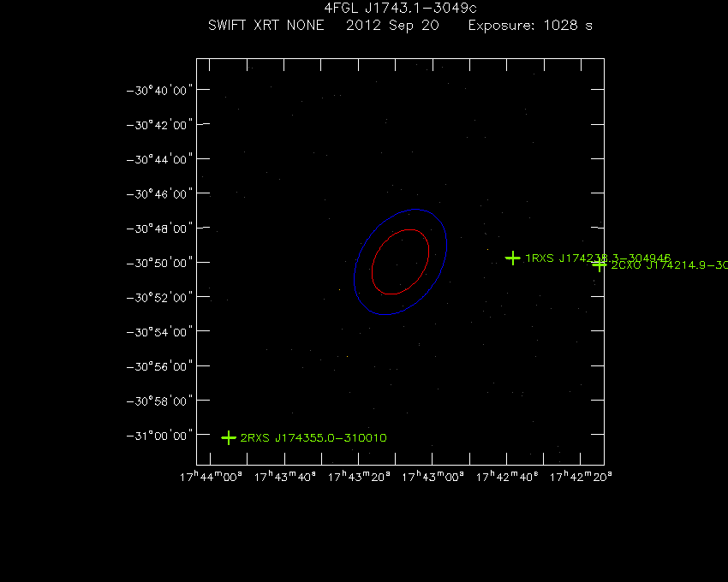Click the -30°48'00" declination label
This screenshot has height=582, width=728.
(159, 229)
